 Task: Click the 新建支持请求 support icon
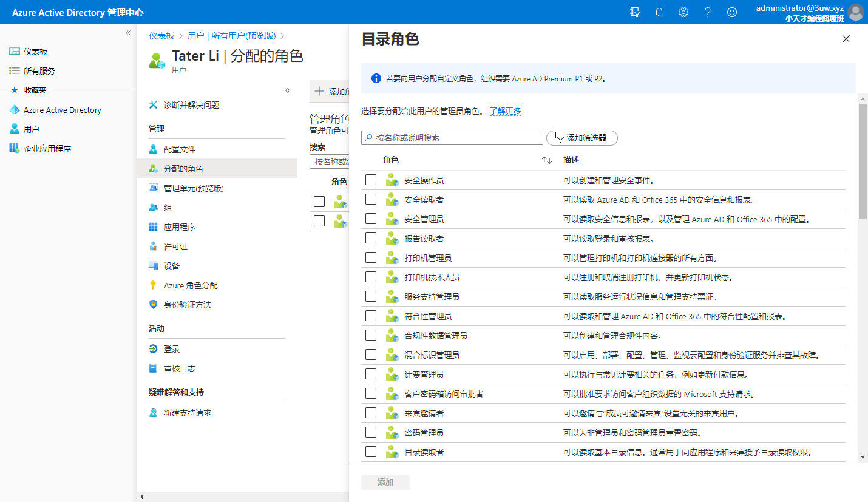153,413
